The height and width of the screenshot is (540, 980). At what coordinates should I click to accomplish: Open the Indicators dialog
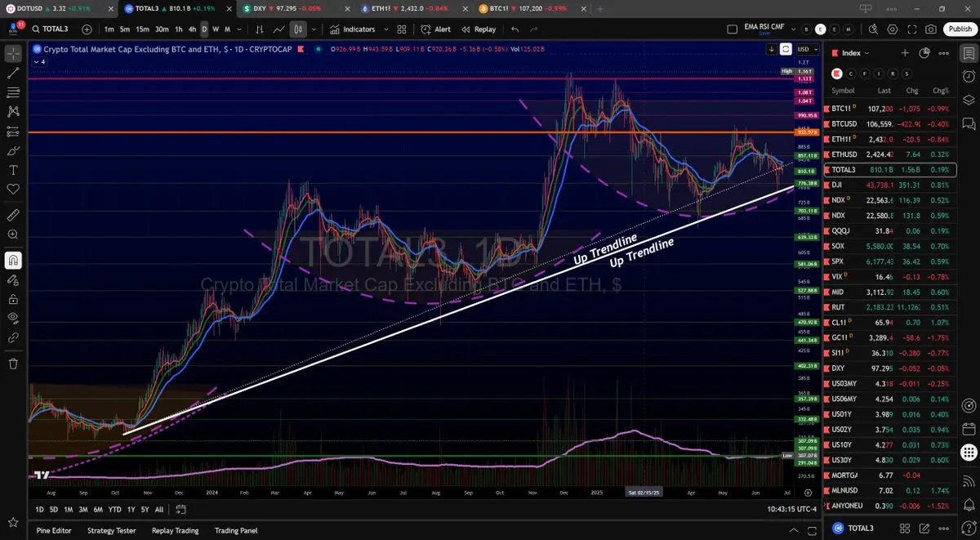[x=352, y=29]
